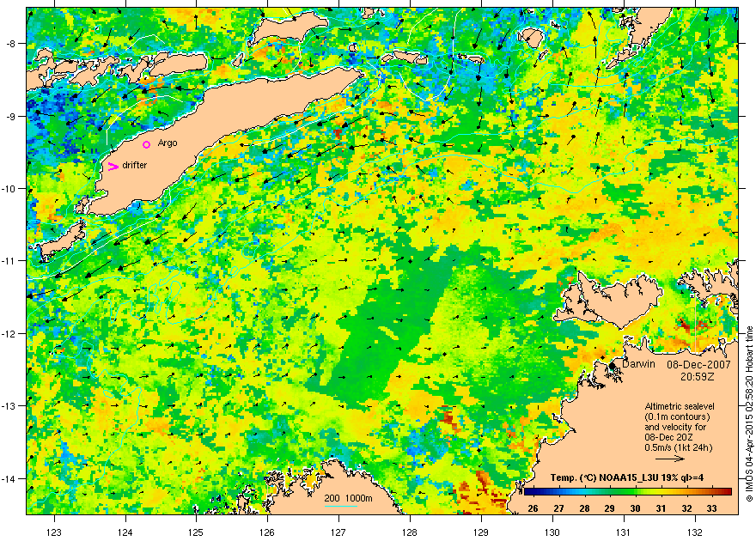Click colorbar label '26'
This screenshot has height=541, width=756.
point(533,508)
